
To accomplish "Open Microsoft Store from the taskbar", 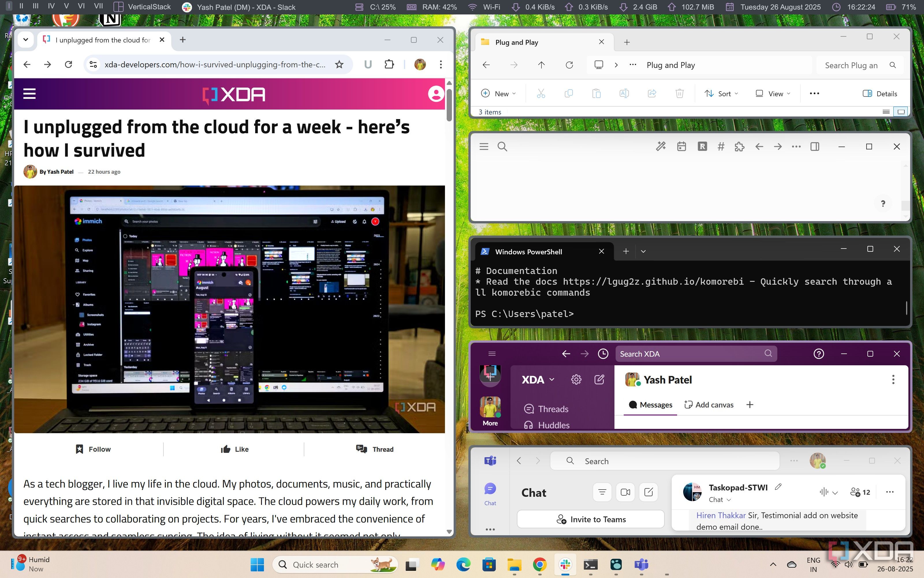I will 489,565.
